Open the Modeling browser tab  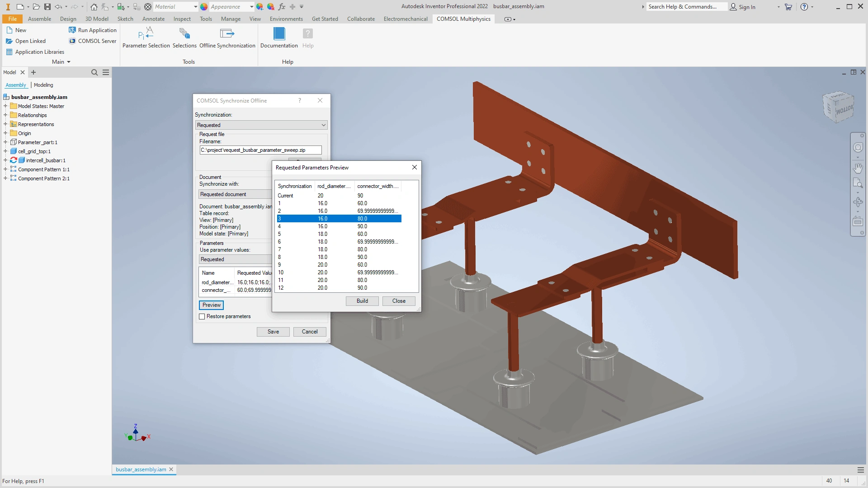pos(43,85)
